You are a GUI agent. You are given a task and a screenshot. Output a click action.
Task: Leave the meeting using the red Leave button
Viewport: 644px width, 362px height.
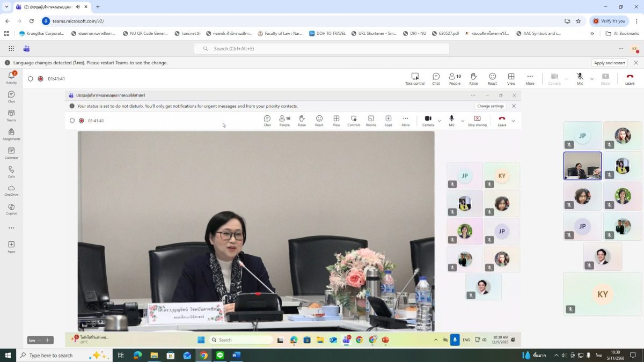pyautogui.click(x=630, y=78)
